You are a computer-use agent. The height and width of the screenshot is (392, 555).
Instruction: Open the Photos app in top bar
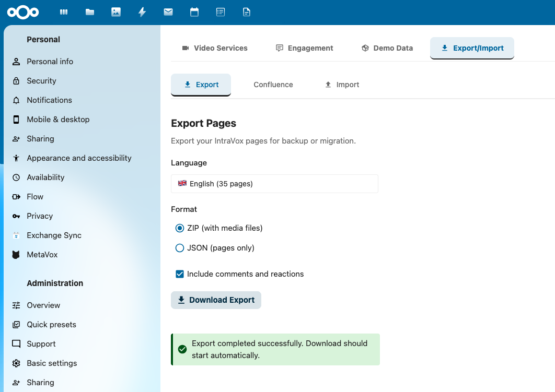click(116, 12)
